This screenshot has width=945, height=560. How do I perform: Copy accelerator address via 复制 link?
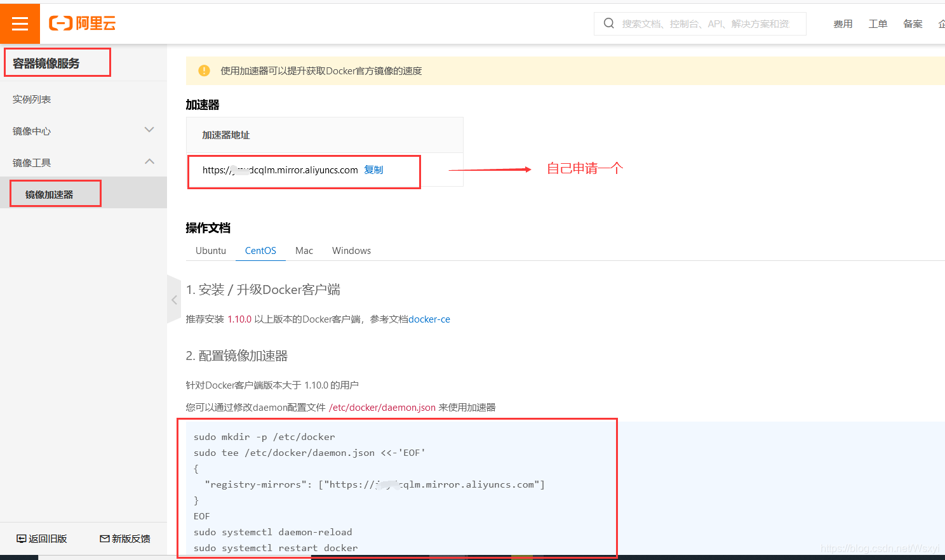pyautogui.click(x=373, y=170)
